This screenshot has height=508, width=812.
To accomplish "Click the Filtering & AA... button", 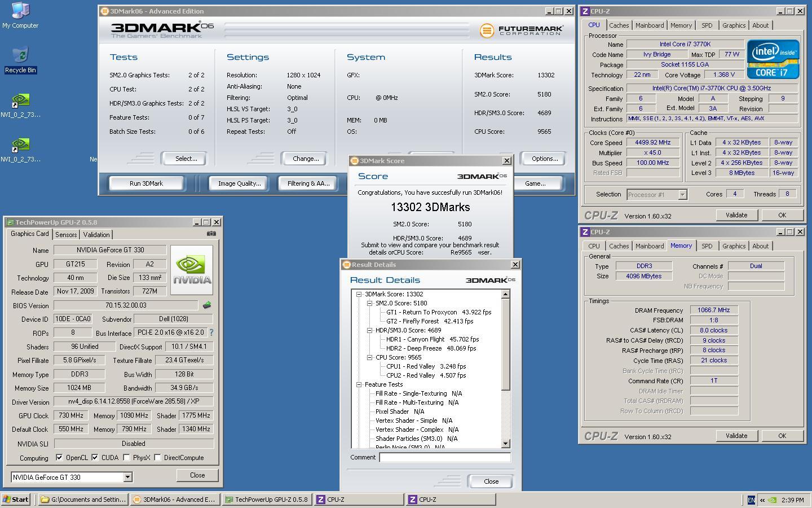I will pos(308,183).
